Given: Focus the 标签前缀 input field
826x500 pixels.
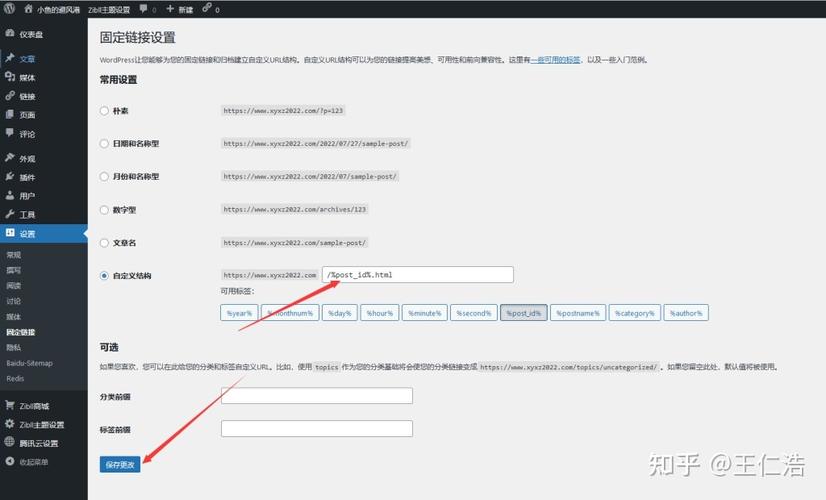Looking at the screenshot, I should click(317, 428).
